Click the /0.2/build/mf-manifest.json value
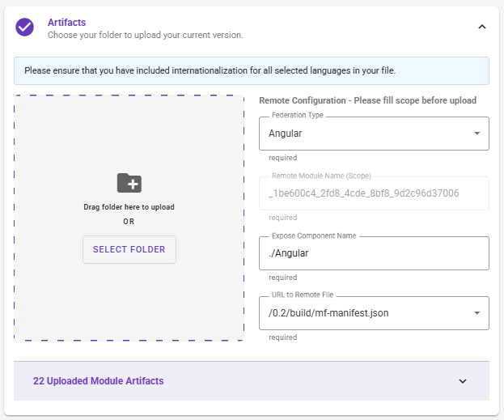The height and width of the screenshot is (420, 504). coord(328,313)
